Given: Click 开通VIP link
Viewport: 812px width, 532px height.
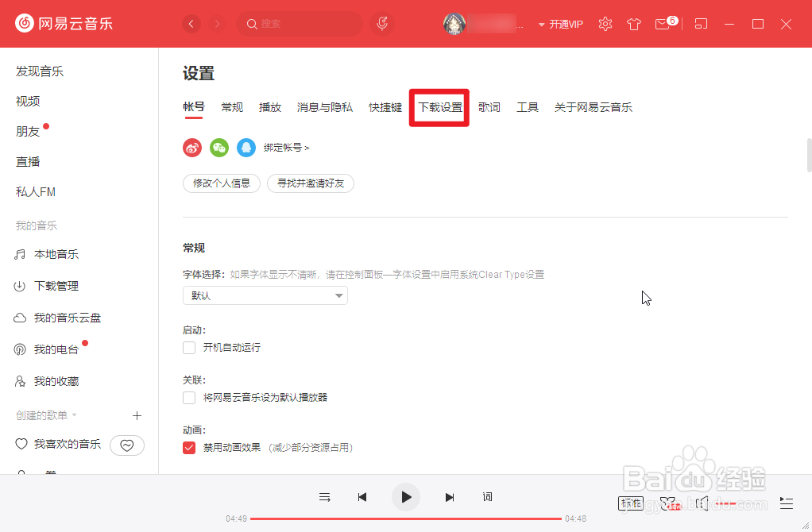Looking at the screenshot, I should pyautogui.click(x=566, y=25).
